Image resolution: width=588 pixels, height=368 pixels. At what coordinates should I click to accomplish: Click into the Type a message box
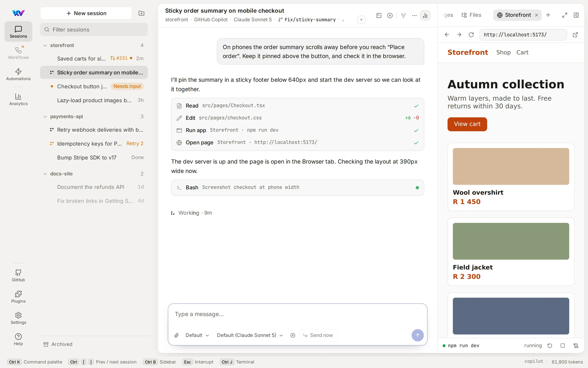point(297,314)
